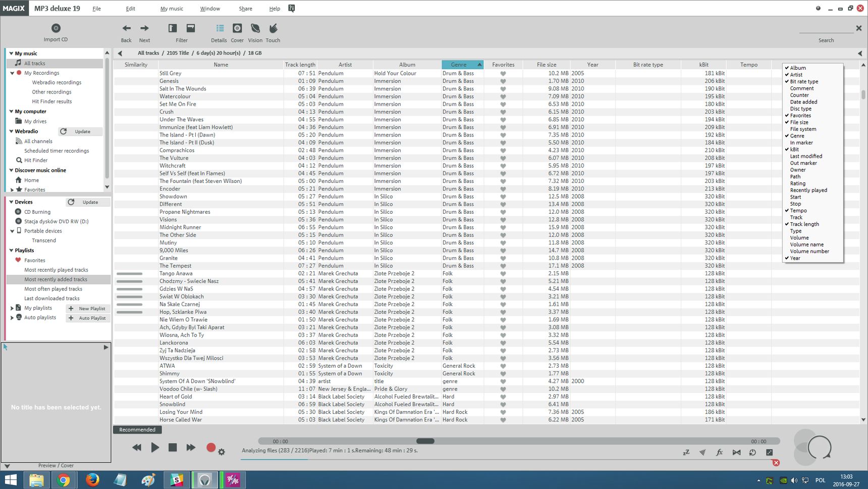Click the Import CD icon
The height and width of the screenshot is (489, 868).
click(x=56, y=28)
